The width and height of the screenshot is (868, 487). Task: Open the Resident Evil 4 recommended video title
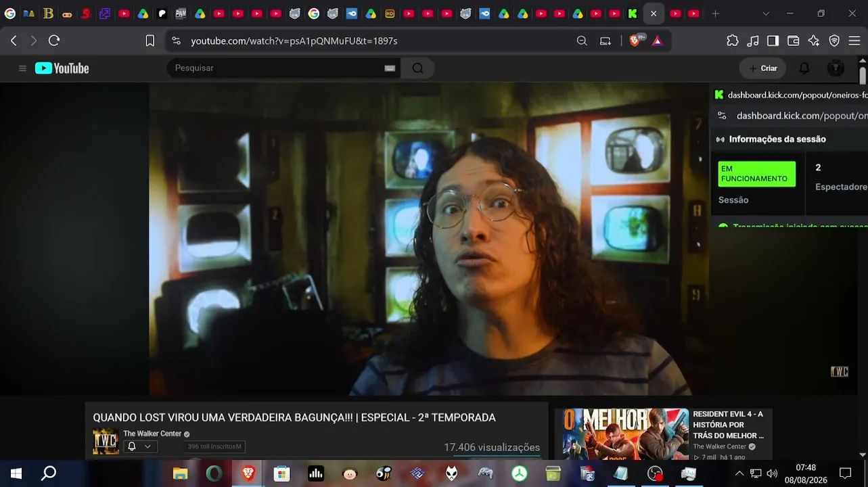pos(728,425)
